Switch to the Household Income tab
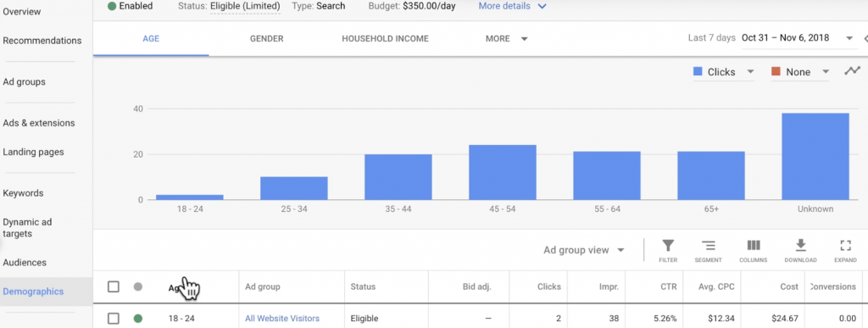The height and width of the screenshot is (328, 868). point(386,39)
